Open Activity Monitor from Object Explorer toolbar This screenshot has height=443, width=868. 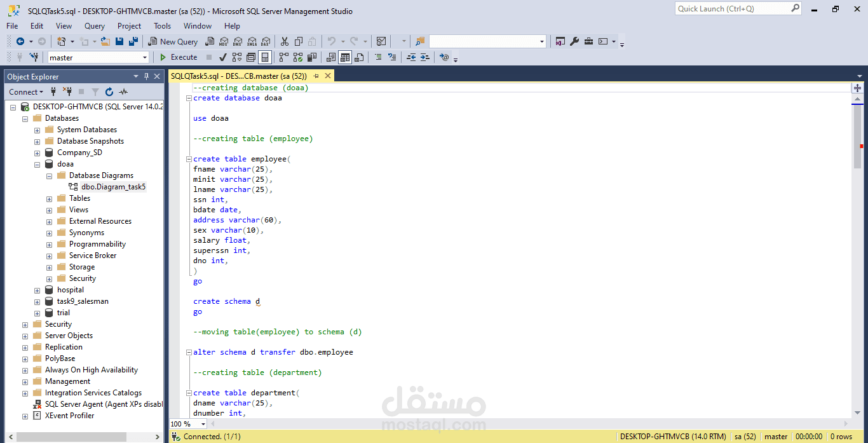click(123, 92)
